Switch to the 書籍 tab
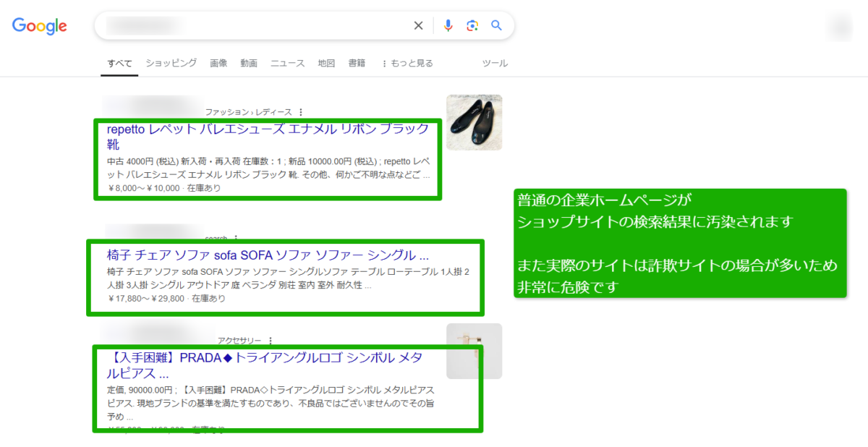Image resolution: width=868 pixels, height=447 pixels. (357, 63)
